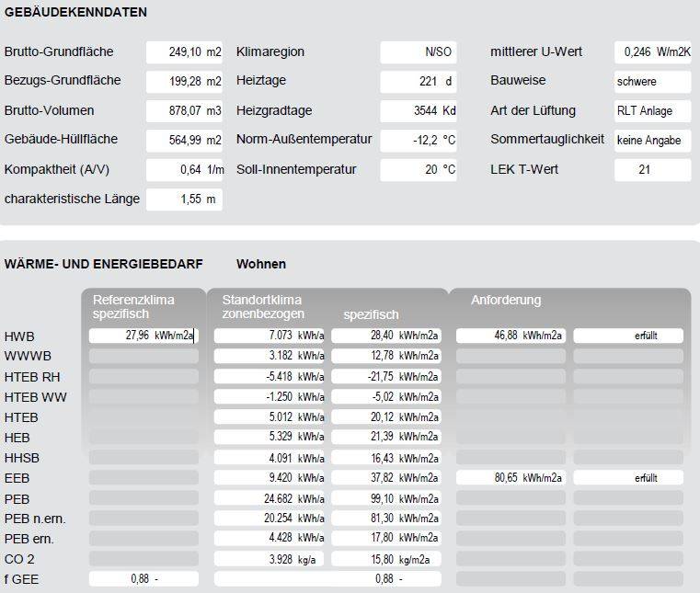Select the HWB spezifisch value 28,40 kWh/m2a
Image resolution: width=700 pixels, height=593 pixels.
386,336
